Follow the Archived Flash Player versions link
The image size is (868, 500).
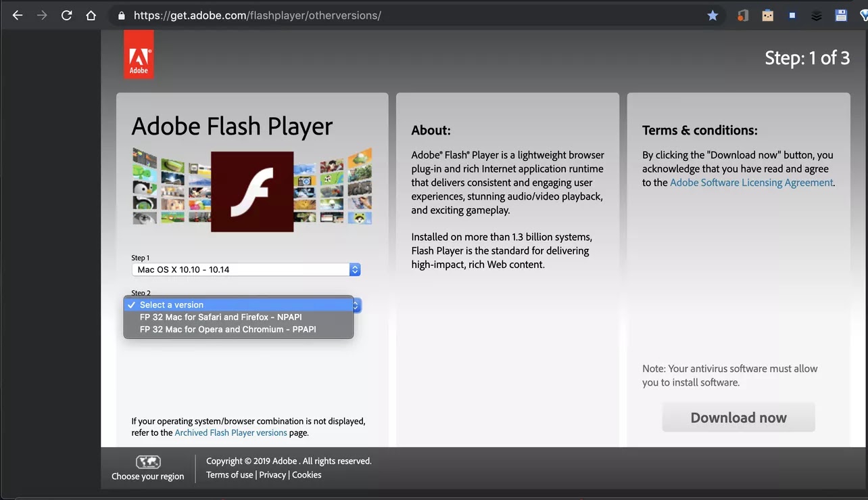tap(231, 433)
